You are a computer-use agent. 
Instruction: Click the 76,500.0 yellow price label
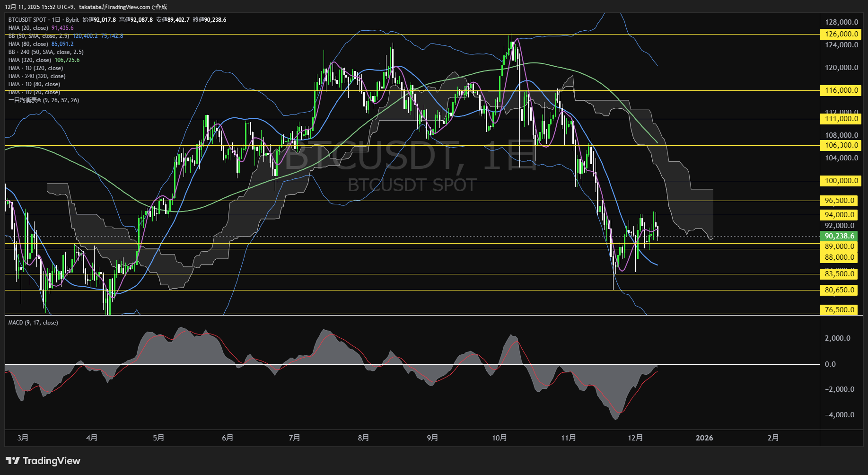coord(840,310)
